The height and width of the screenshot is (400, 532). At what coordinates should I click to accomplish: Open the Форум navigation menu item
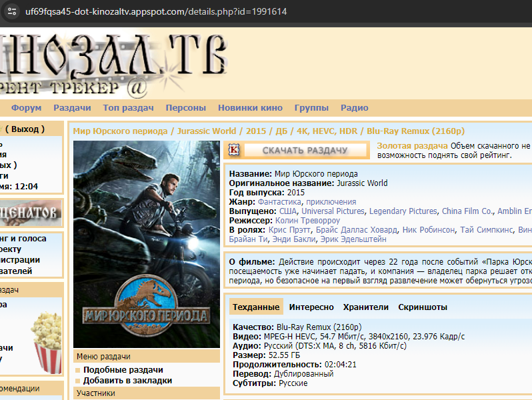[x=26, y=108]
